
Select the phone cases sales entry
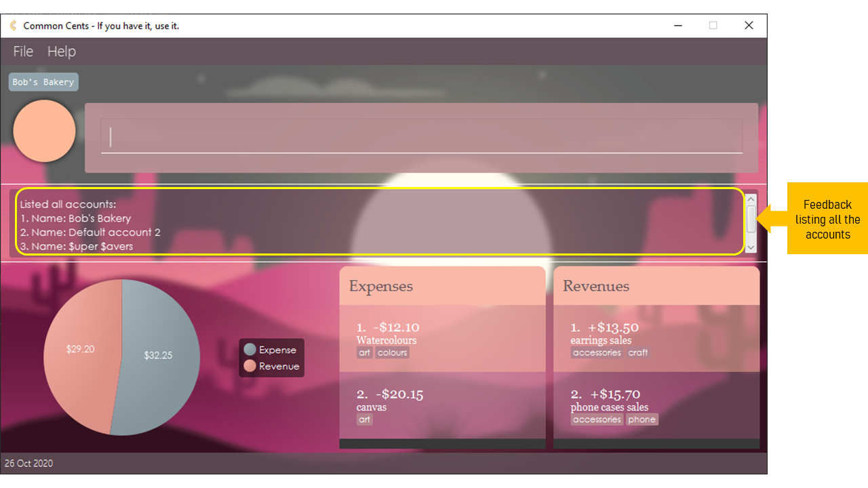click(656, 405)
